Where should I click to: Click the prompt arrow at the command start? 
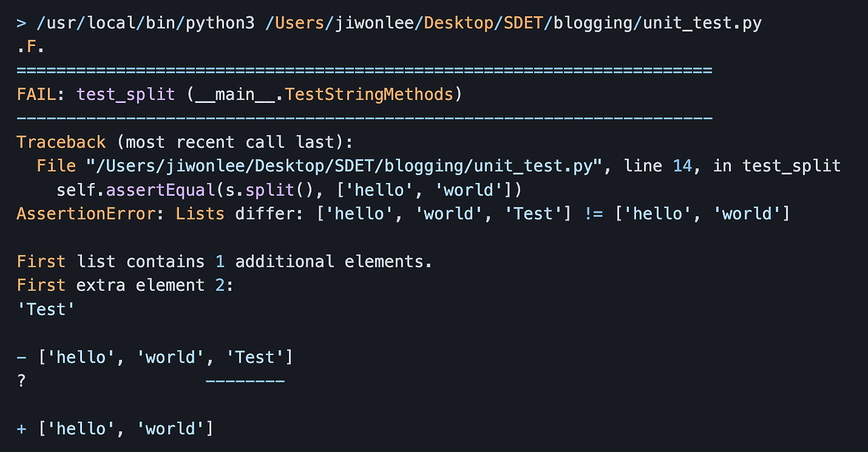[22, 23]
